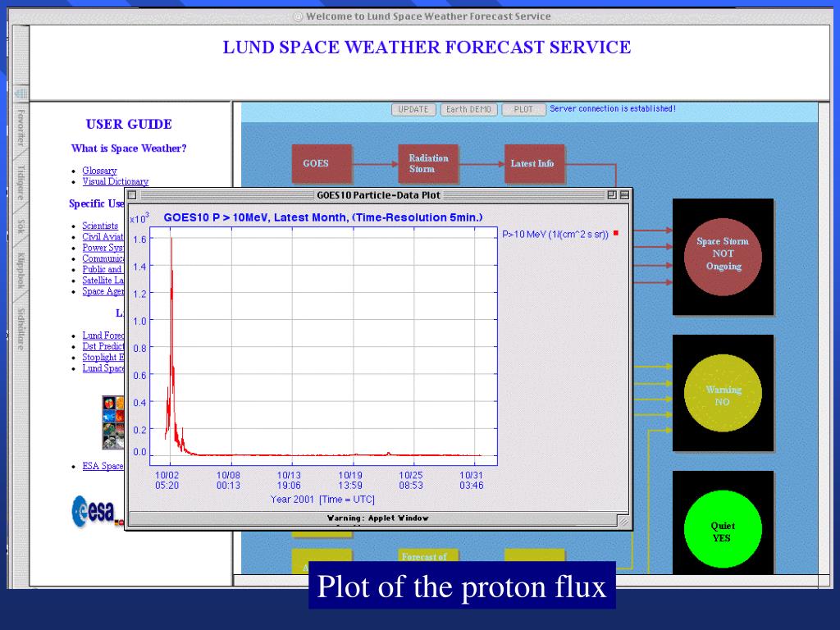Click the GOES10 Particle-Data Plot title bar
The height and width of the screenshot is (630, 840).
(x=378, y=195)
